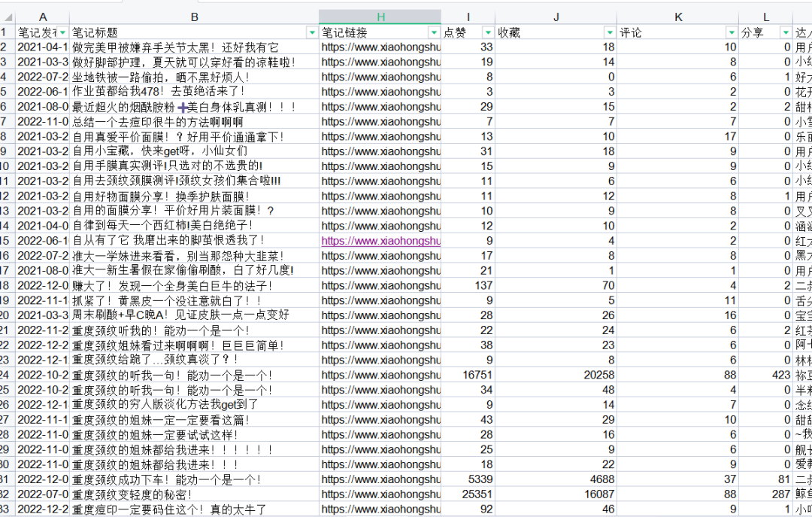Viewport: 812px width, 517px height.
Task: Click cell '做完美甲被嫌弃手关节太黑！还好我有它'
Action: (194, 47)
